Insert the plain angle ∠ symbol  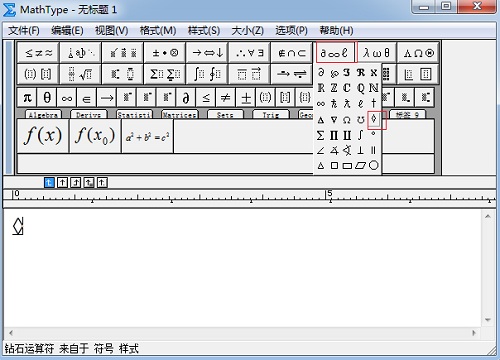coord(321,151)
